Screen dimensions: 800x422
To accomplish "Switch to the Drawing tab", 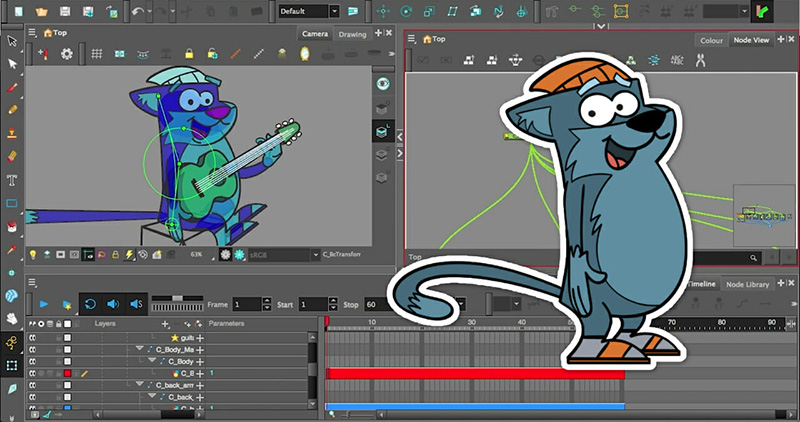I will (x=352, y=34).
